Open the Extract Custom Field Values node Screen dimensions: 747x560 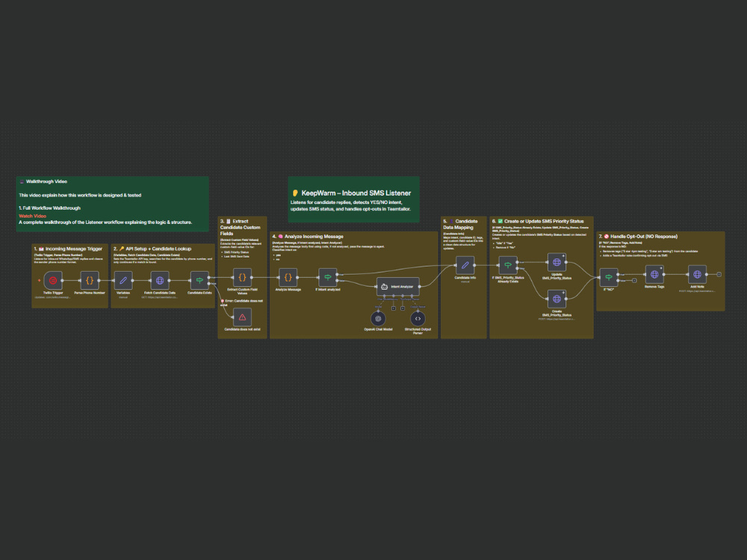[x=242, y=277]
